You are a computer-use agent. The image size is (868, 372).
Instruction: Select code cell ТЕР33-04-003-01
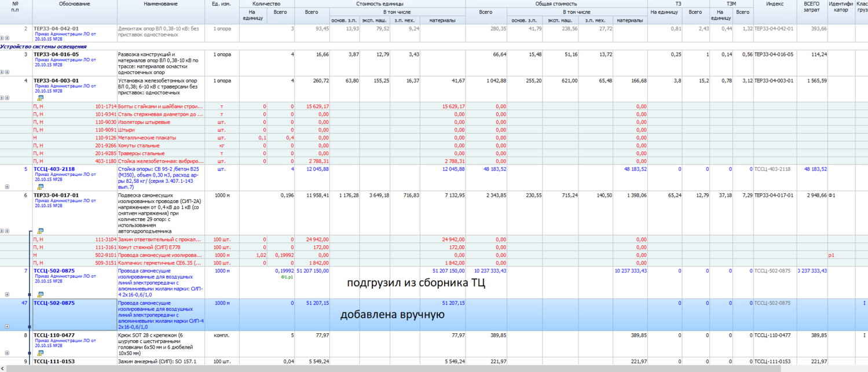(x=56, y=80)
